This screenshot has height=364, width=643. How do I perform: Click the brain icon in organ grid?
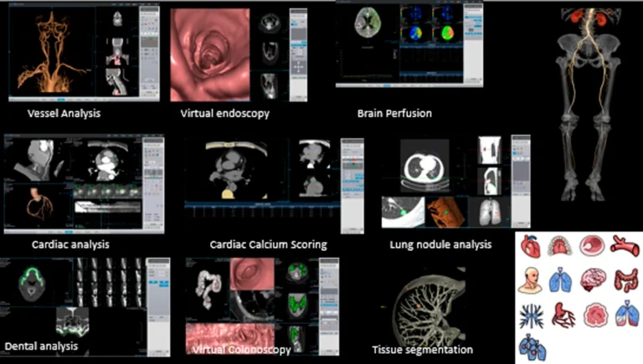tap(591, 280)
